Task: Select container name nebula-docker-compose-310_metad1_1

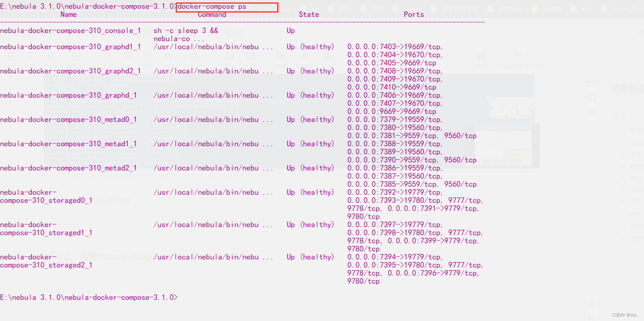Action: tap(68, 144)
